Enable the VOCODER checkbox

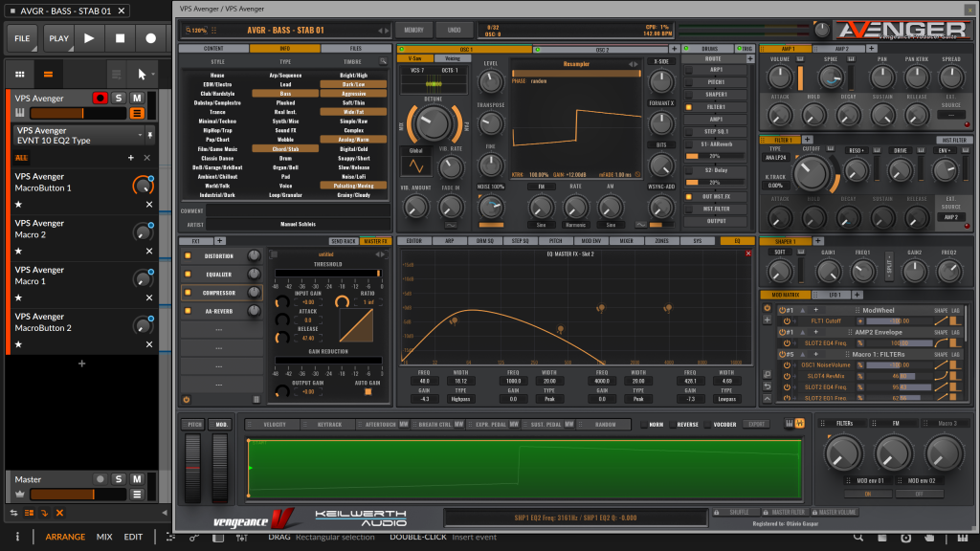tap(709, 424)
